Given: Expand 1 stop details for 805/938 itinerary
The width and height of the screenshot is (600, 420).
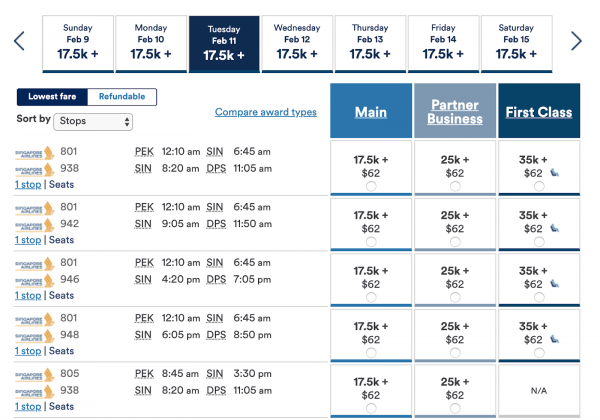Looking at the screenshot, I should click(x=27, y=407).
